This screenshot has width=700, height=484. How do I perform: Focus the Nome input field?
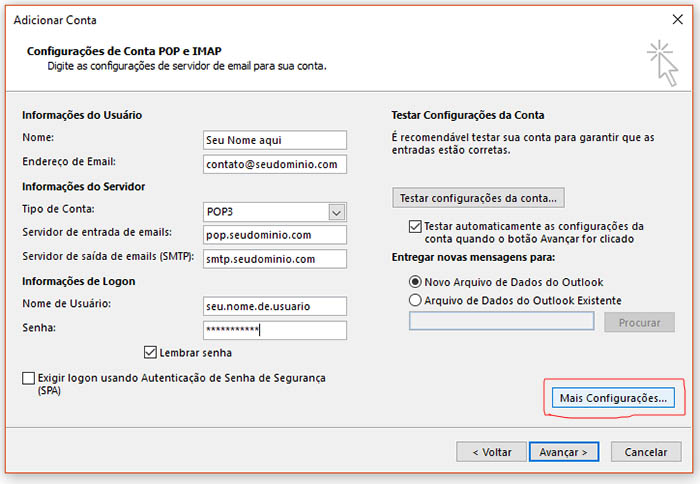[x=275, y=140]
